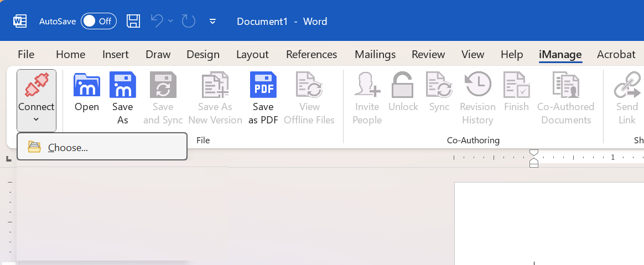644x265 pixels.
Task: Click the Invite People icon
Action: coord(367,85)
